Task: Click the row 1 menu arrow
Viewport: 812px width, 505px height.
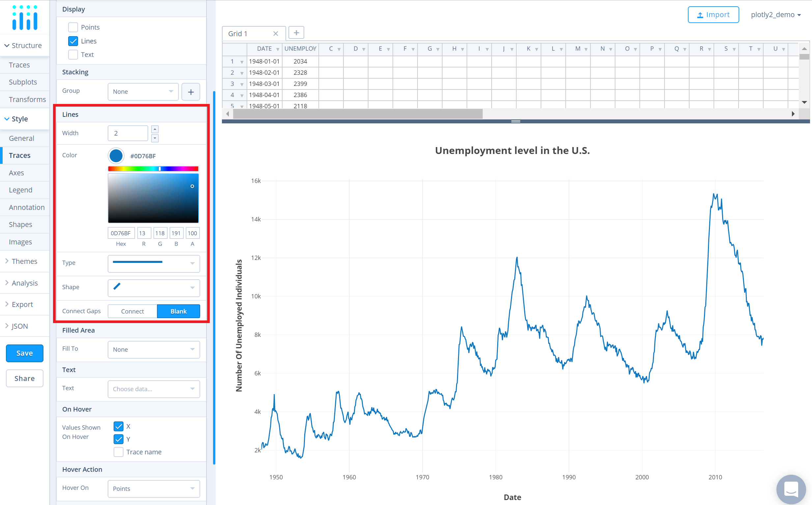Action: point(242,62)
